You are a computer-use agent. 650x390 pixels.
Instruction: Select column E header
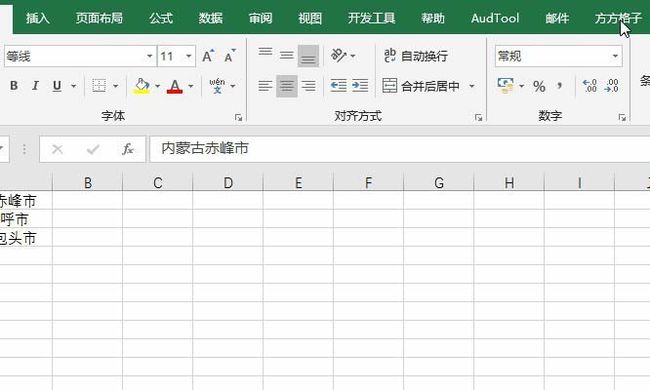click(x=298, y=182)
